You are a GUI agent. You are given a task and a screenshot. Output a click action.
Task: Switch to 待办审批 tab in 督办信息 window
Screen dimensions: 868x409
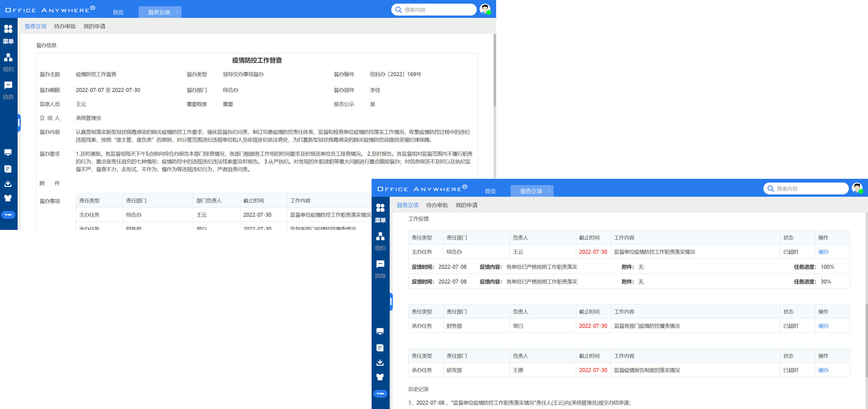65,26
